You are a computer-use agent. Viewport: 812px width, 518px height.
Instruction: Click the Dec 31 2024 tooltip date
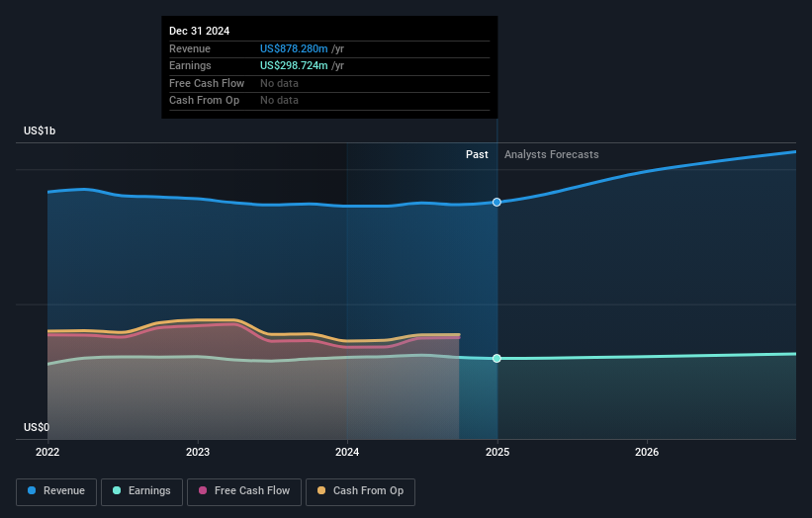200,31
